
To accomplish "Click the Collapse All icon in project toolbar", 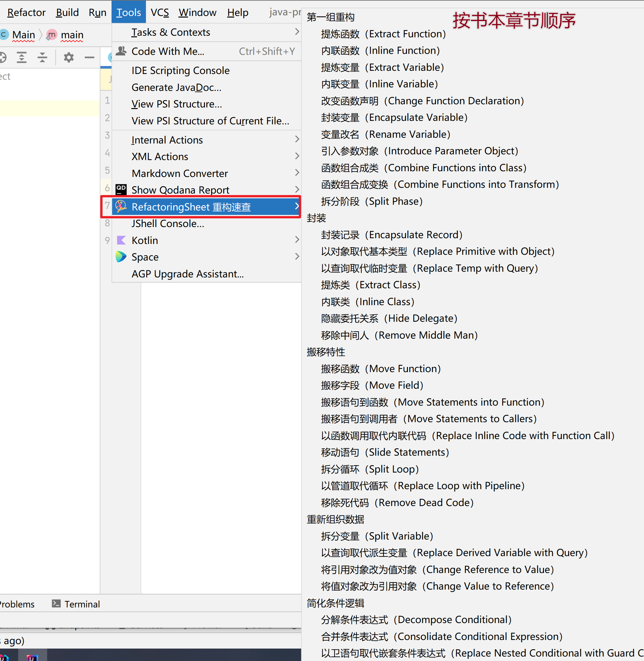I will tap(42, 57).
